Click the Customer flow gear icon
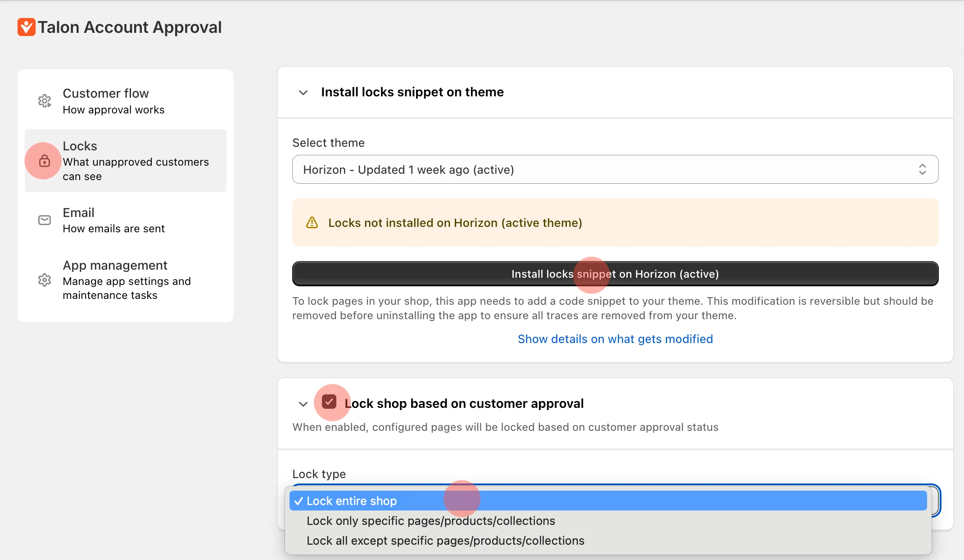 [44, 101]
